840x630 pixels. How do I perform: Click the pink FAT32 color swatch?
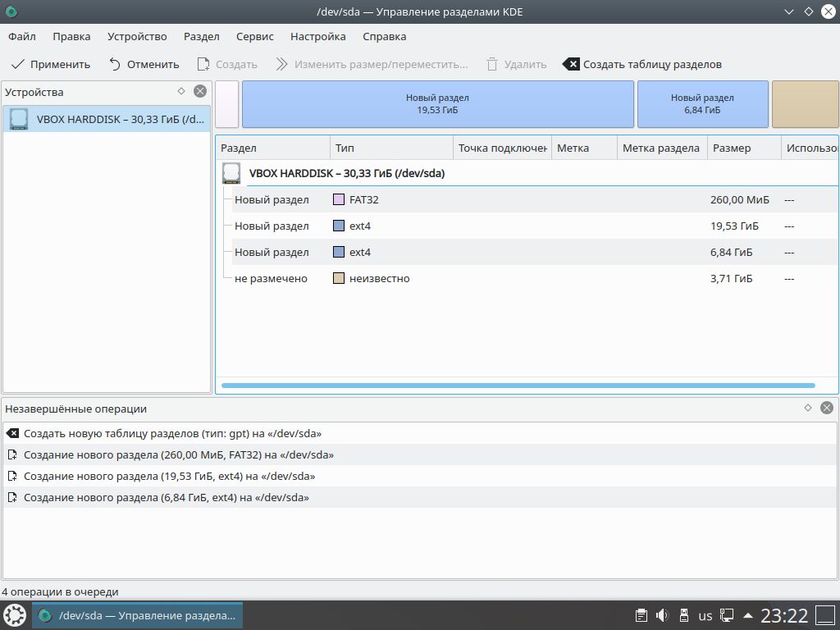pos(339,200)
